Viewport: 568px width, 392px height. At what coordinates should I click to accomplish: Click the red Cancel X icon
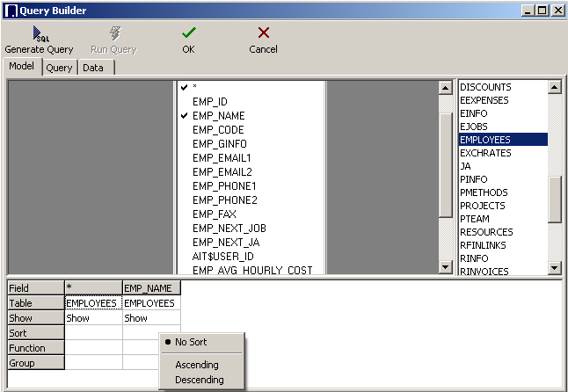click(x=263, y=33)
